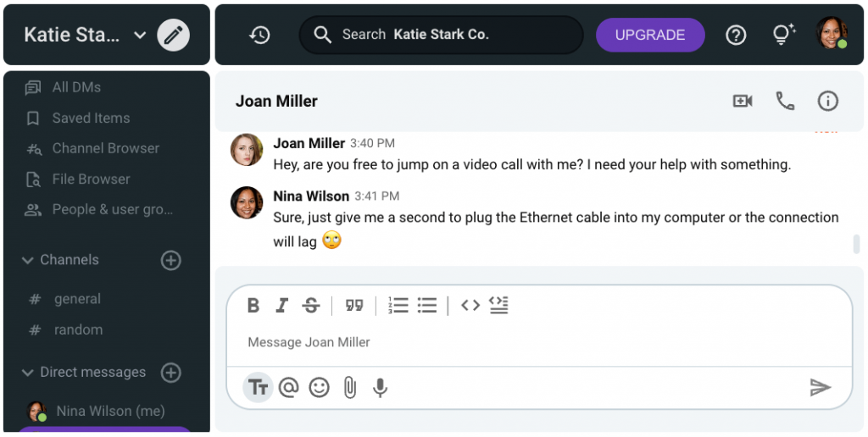
Task: Click the phone call icon
Action: click(785, 102)
